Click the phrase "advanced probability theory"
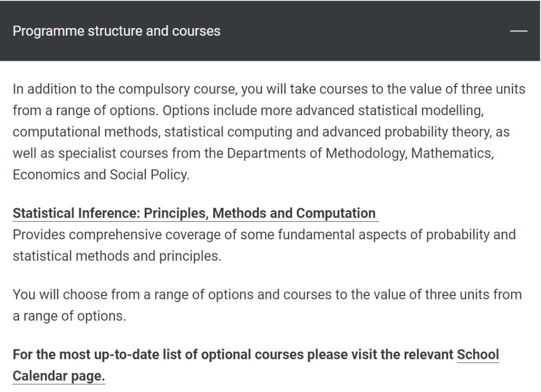Screen dimensions: 541x392 [406, 132]
